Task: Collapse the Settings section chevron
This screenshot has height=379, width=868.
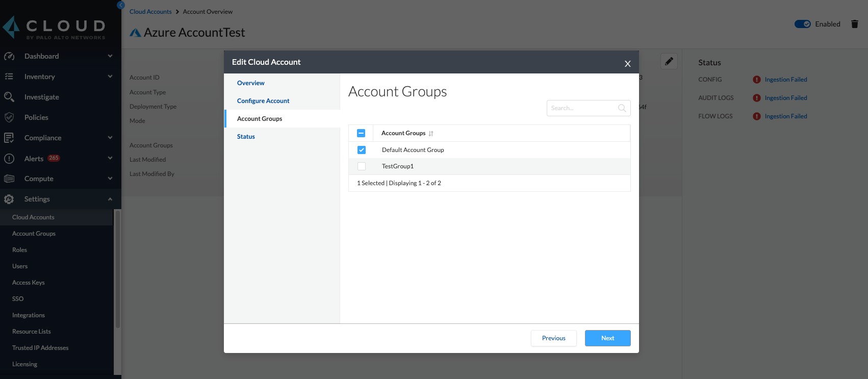Action: point(110,199)
